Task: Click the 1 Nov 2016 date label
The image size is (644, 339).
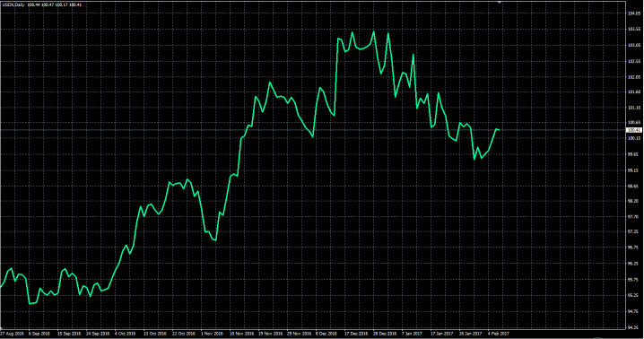Action: [x=212, y=334]
